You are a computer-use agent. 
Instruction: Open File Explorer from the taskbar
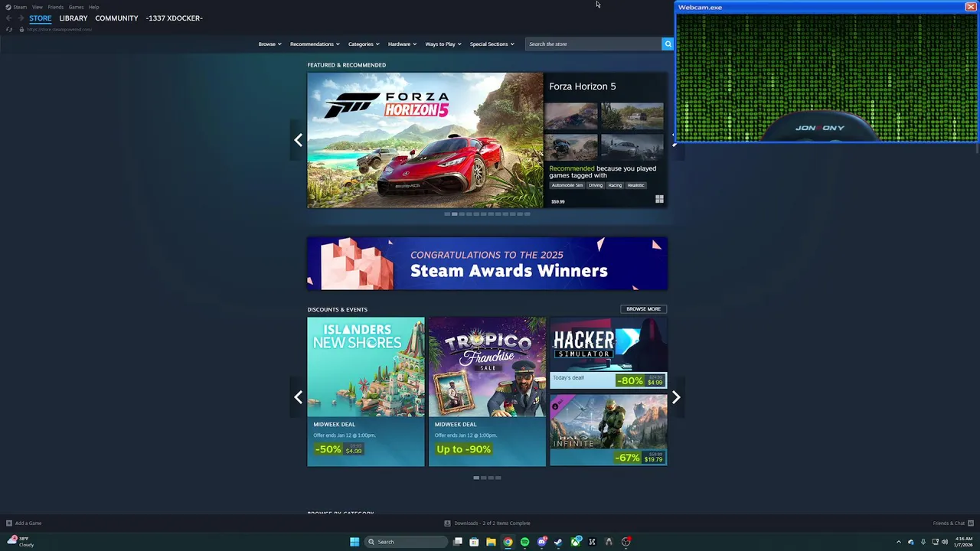[491, 542]
